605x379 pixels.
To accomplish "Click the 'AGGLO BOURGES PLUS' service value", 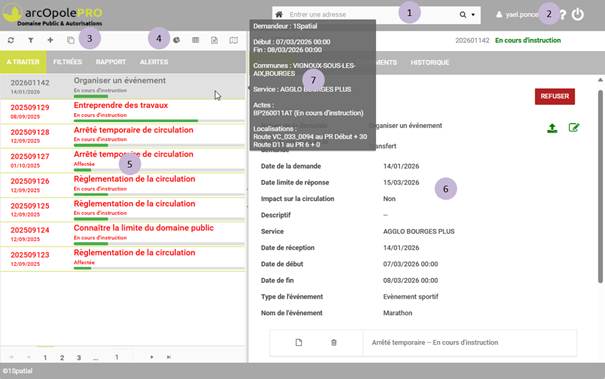I will [419, 232].
